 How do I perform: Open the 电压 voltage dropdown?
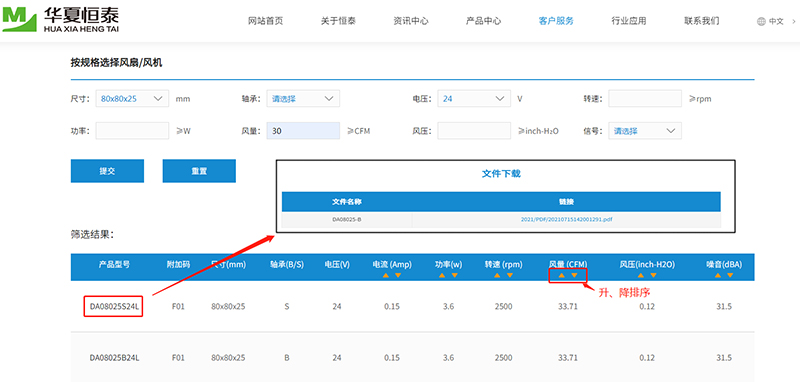click(x=474, y=98)
